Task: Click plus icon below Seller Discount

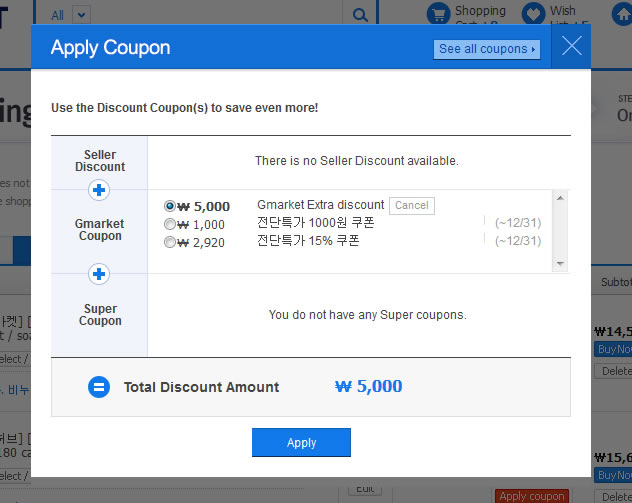Action: tap(99, 190)
